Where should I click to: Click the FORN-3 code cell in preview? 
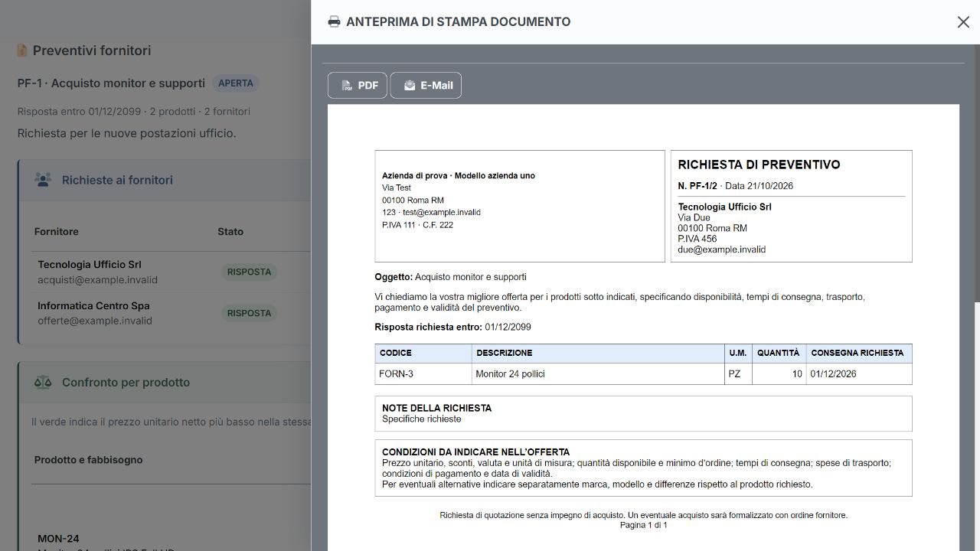click(423, 374)
